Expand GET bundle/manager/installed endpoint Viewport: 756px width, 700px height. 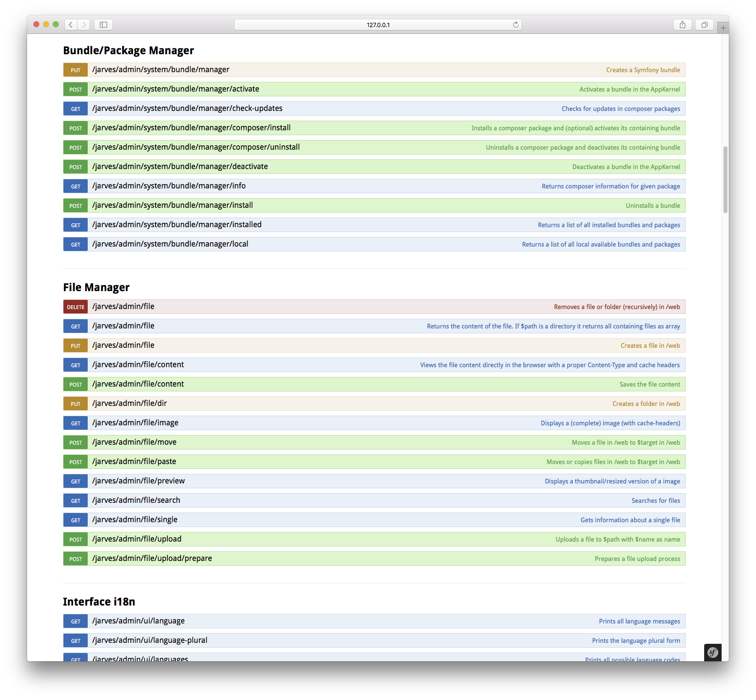point(374,225)
